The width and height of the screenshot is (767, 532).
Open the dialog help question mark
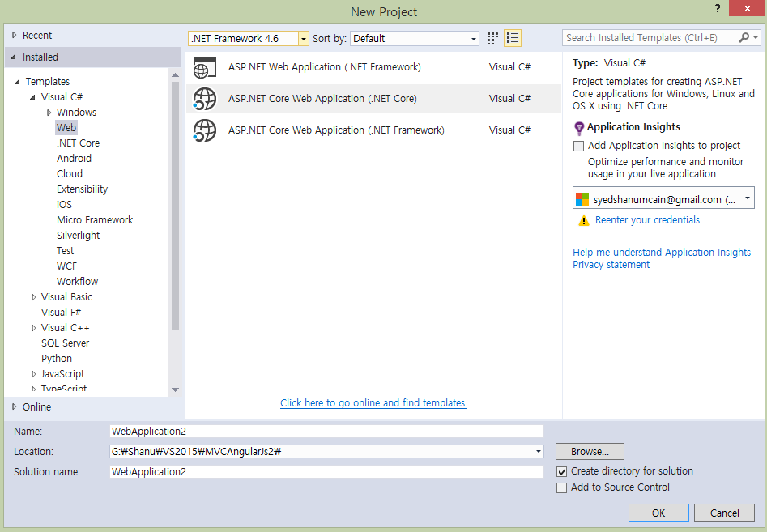(717, 8)
